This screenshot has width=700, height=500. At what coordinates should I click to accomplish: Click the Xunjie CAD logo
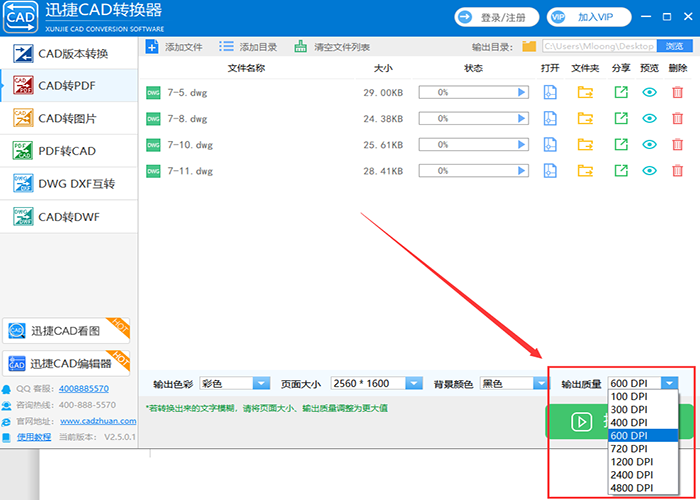pos(21,17)
